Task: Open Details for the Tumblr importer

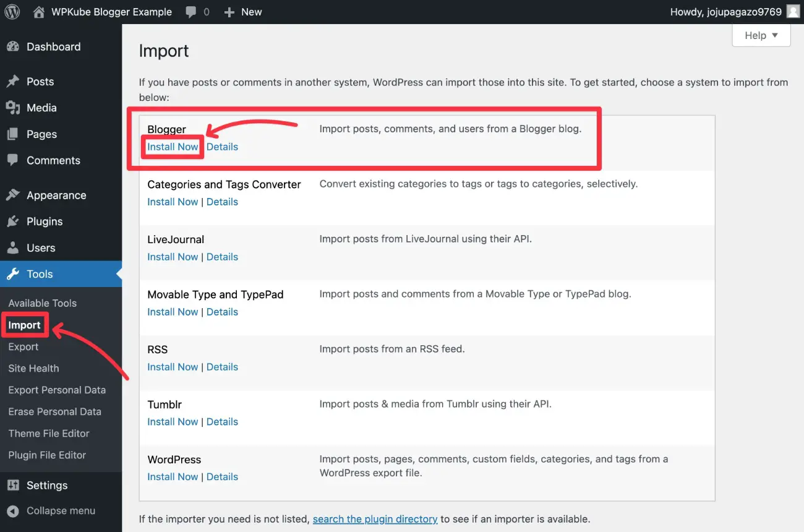Action: click(x=222, y=422)
